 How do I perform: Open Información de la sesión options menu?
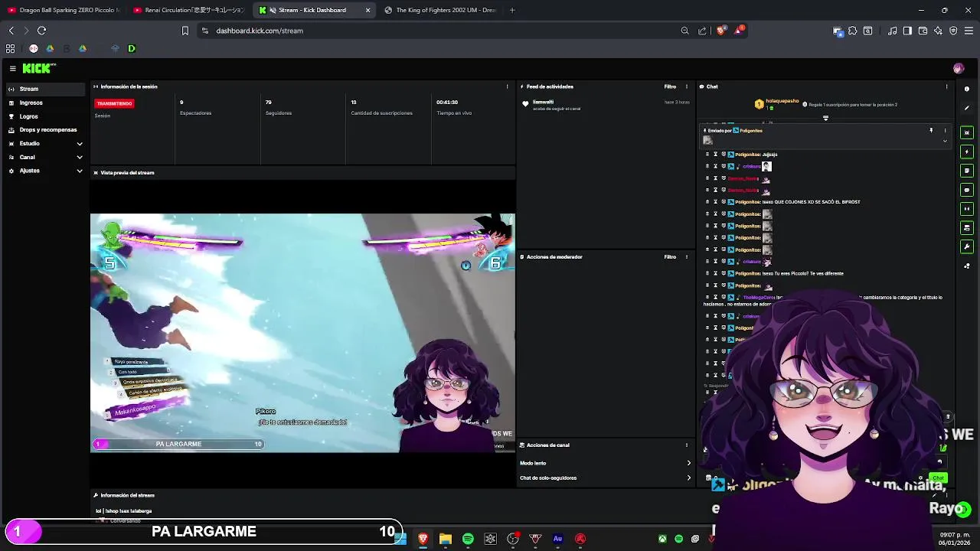507,86
